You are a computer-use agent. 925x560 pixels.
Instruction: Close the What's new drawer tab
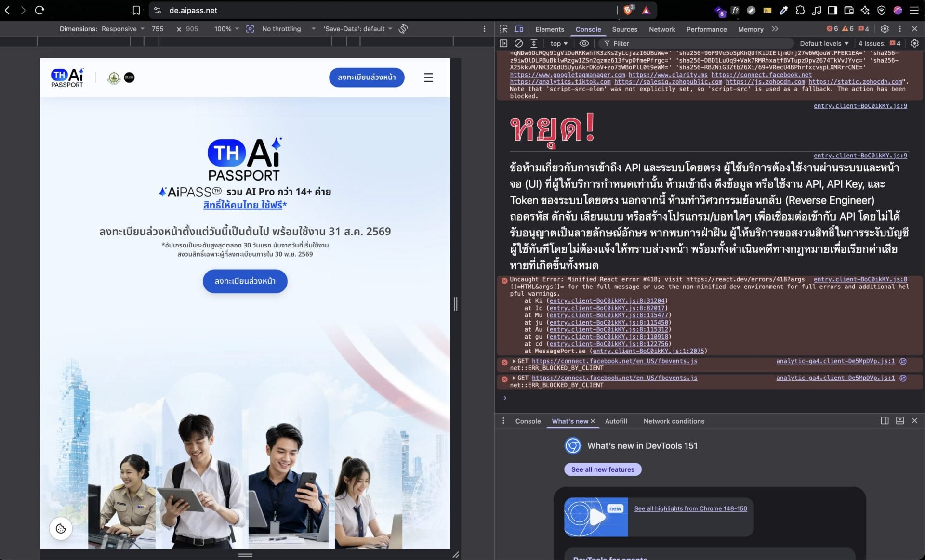pyautogui.click(x=593, y=421)
